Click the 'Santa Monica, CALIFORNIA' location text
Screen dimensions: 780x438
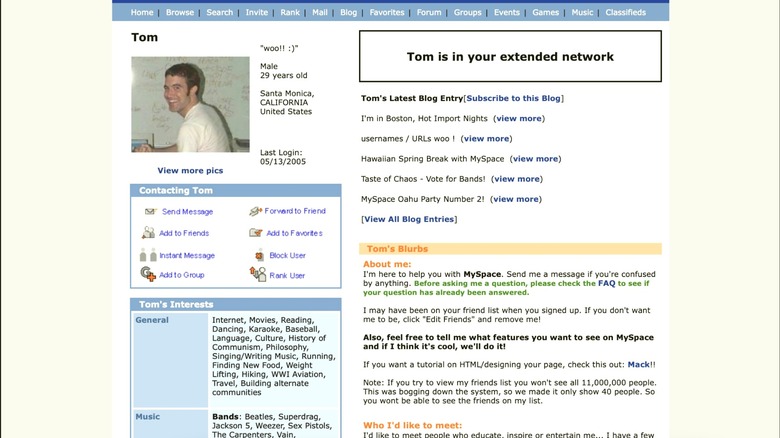point(287,98)
